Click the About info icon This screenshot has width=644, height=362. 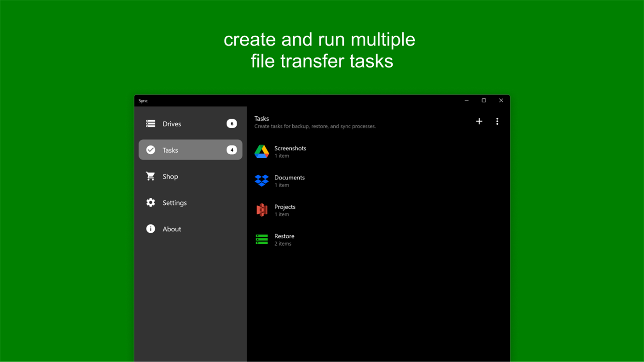pyautogui.click(x=151, y=229)
